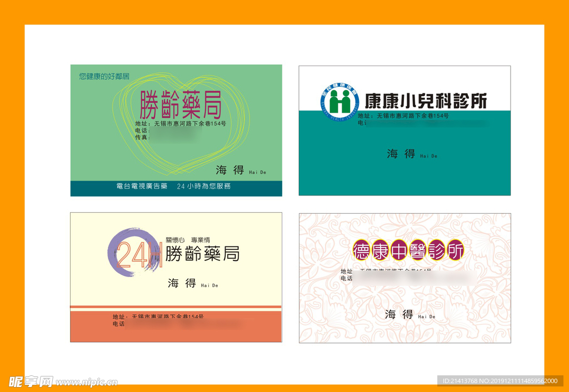Click the red 勝齡藥局 title on green card
Viewport: 569px width, 392px height.
click(x=181, y=105)
